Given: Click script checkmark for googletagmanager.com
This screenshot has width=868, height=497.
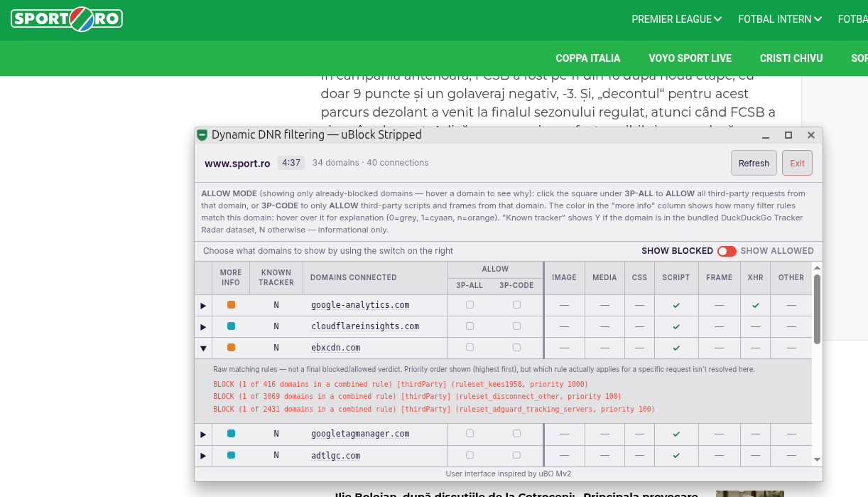Looking at the screenshot, I should point(676,434).
